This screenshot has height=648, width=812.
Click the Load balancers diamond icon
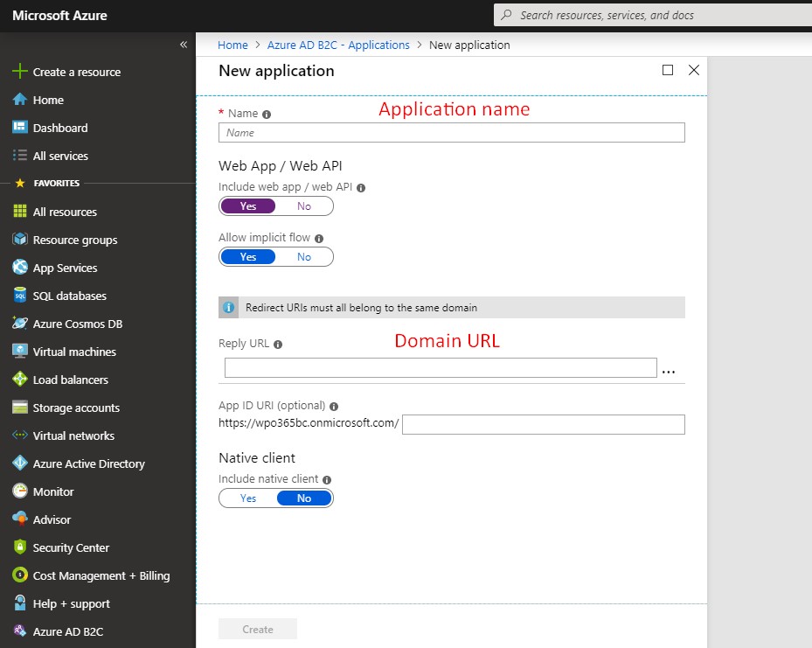(x=20, y=379)
